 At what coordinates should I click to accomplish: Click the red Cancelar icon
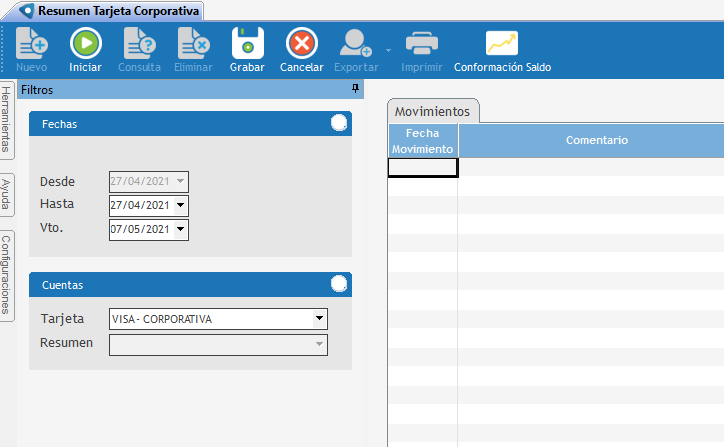[301, 44]
